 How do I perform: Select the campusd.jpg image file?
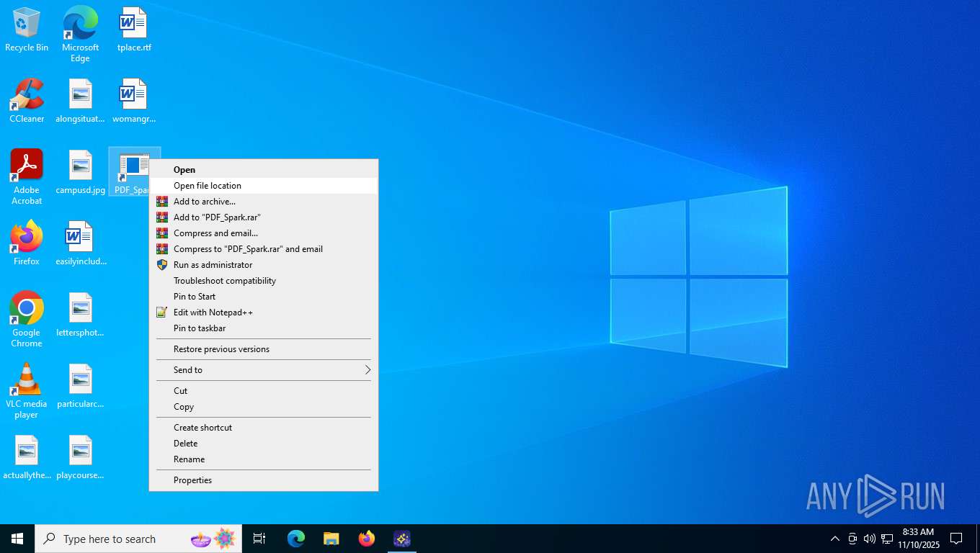pos(80,173)
